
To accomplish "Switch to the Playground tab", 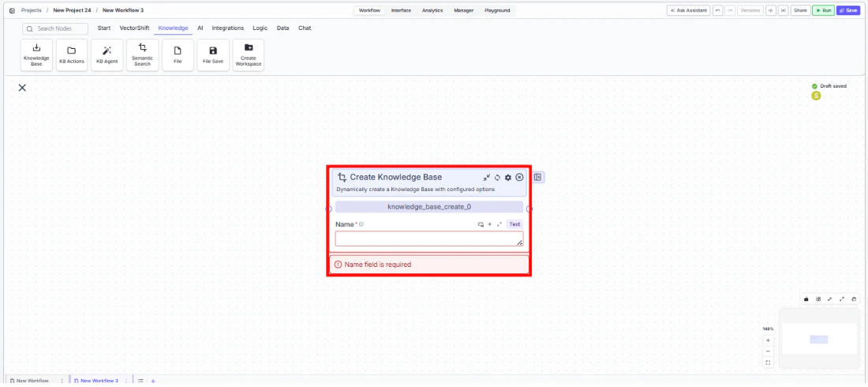I will [497, 10].
